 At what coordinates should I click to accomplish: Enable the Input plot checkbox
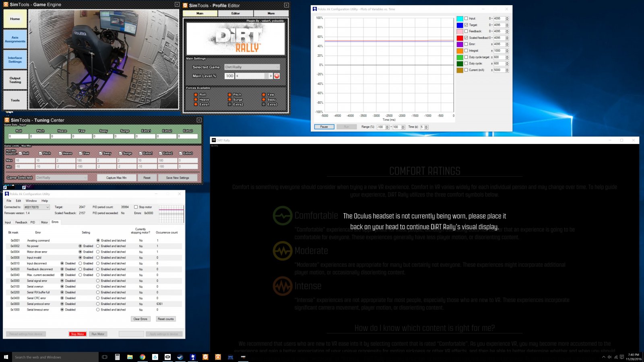tap(466, 19)
